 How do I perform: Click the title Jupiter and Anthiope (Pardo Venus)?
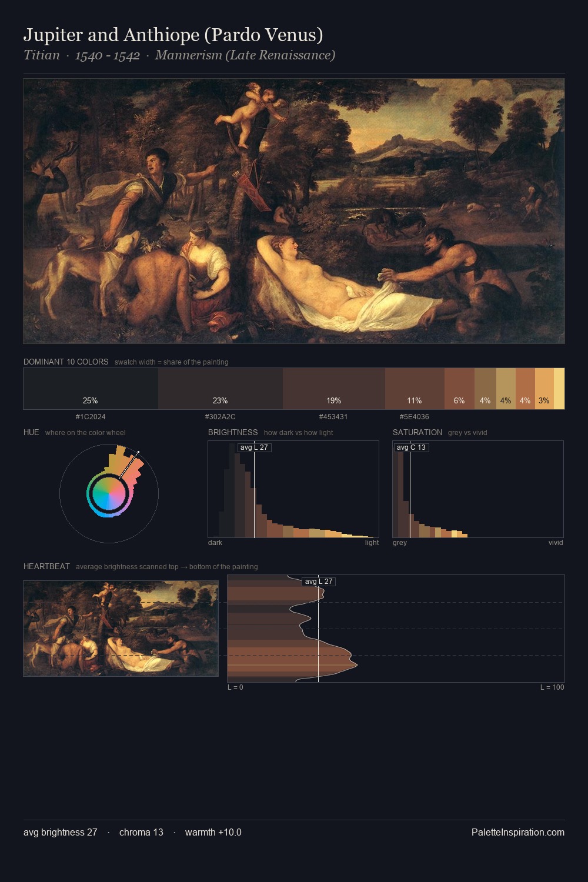coord(173,35)
